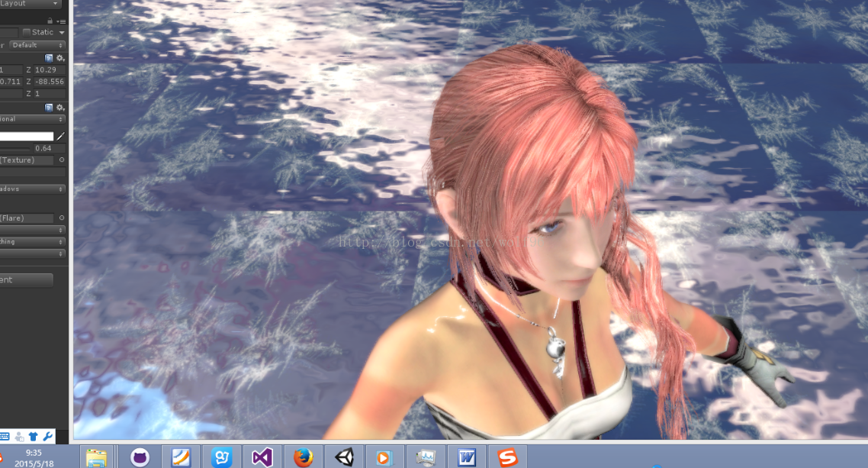868x468 pixels.
Task: Click the taskbar clock showing 9:35
Action: [x=34, y=458]
